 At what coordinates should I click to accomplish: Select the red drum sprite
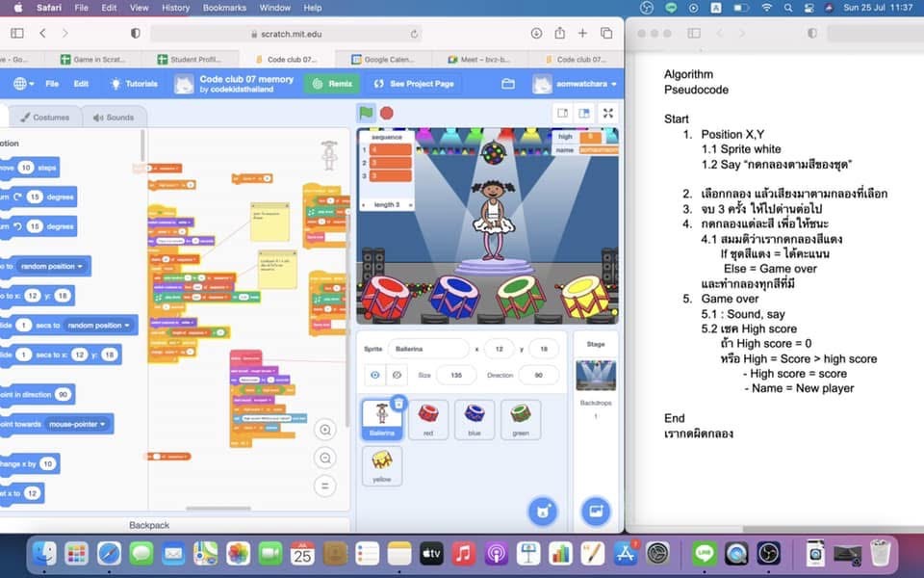pos(428,419)
